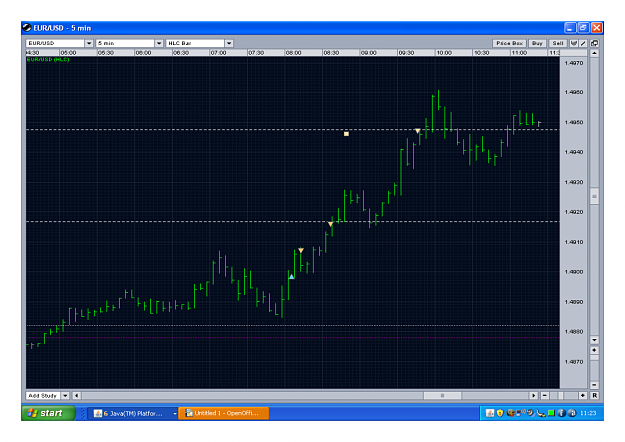The width and height of the screenshot is (625, 442).
Task: Click the blue info tray icon
Action: pos(561,413)
